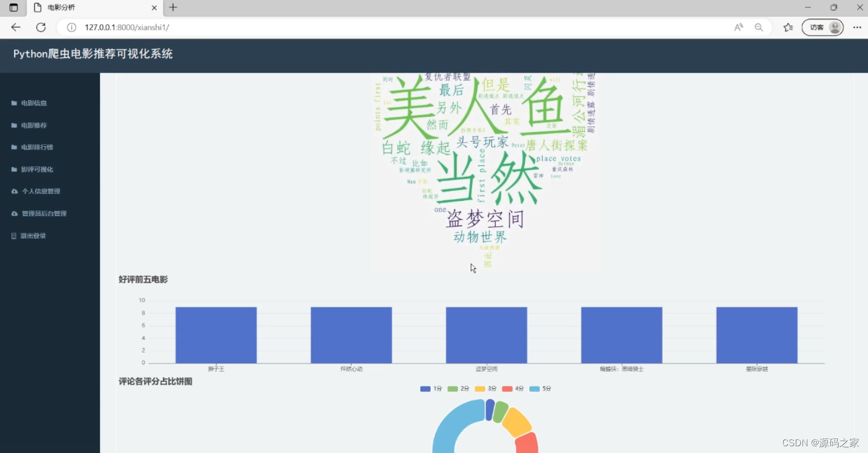Click the browser refresh icon

pyautogui.click(x=40, y=27)
